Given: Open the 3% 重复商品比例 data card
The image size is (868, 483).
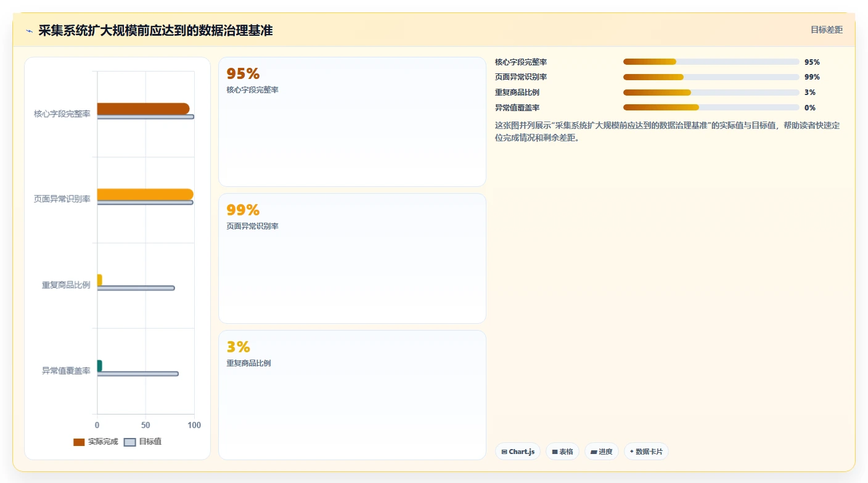Looking at the screenshot, I should [x=352, y=395].
